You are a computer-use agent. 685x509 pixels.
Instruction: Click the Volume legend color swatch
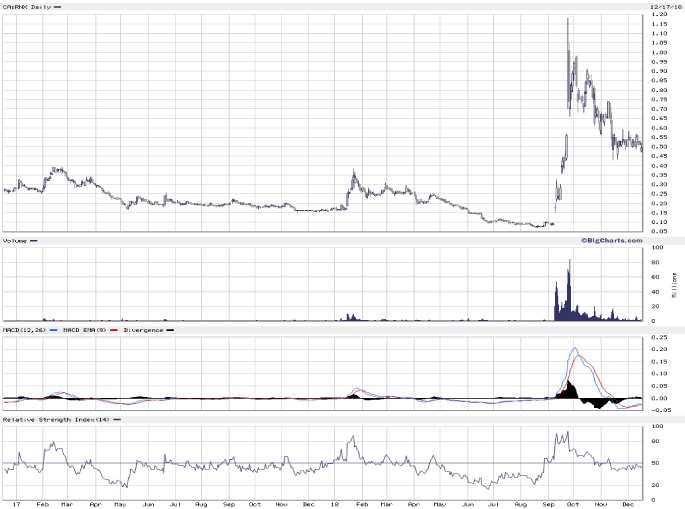tap(34, 241)
